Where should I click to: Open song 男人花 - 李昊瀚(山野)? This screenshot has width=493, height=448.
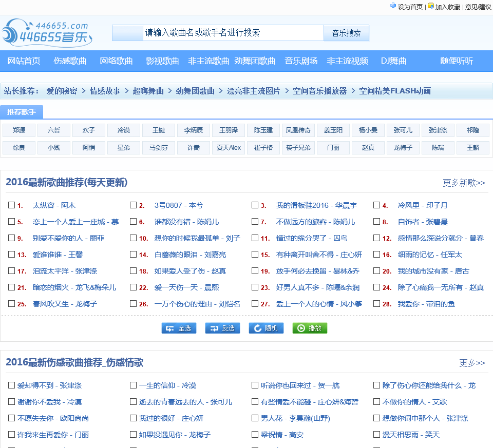point(295,418)
